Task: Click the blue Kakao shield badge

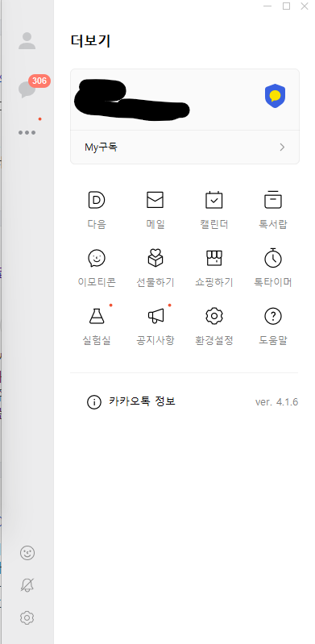Action: [275, 96]
